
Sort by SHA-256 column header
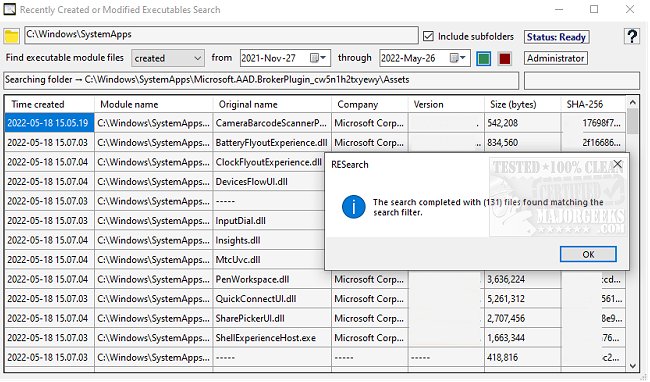pyautogui.click(x=593, y=104)
